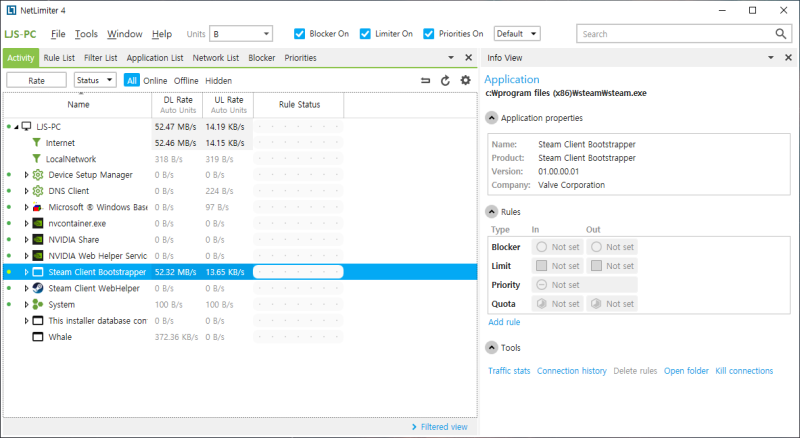Open Connection history link
800x438 pixels.
571,371
